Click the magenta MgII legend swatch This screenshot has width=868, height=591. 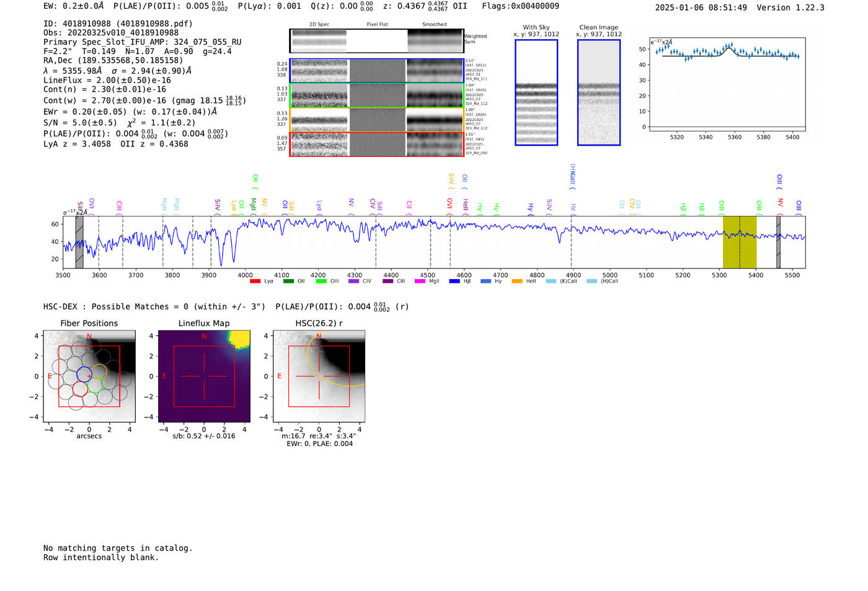coord(420,282)
